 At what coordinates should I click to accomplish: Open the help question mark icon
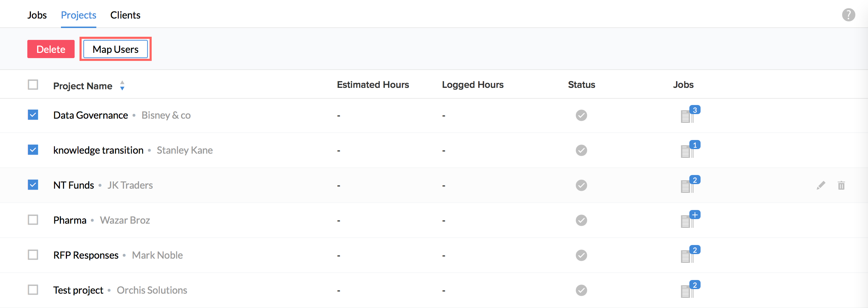point(848,15)
